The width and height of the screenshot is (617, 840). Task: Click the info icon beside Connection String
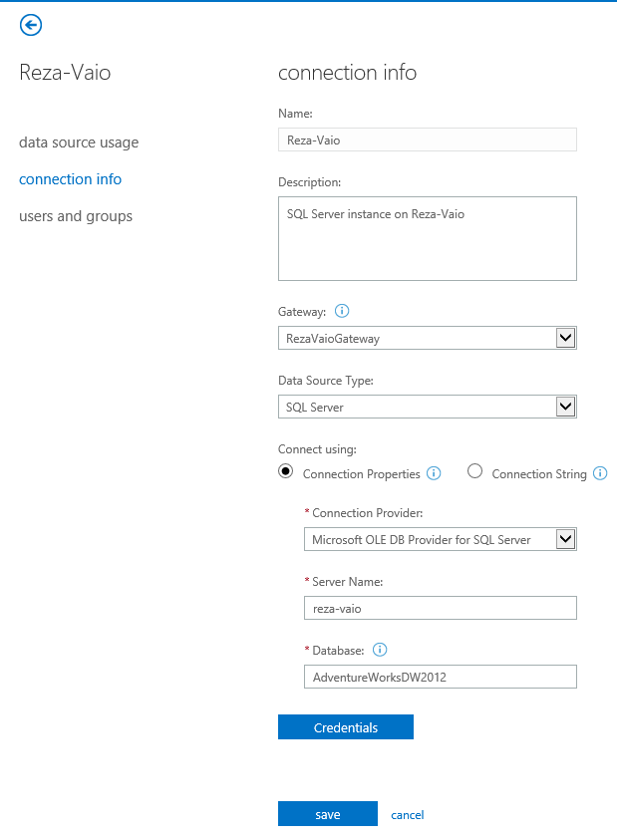600,473
